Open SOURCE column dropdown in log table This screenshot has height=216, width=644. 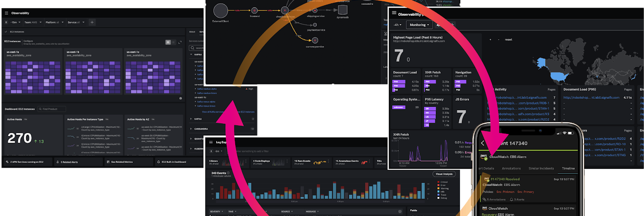click(x=286, y=211)
